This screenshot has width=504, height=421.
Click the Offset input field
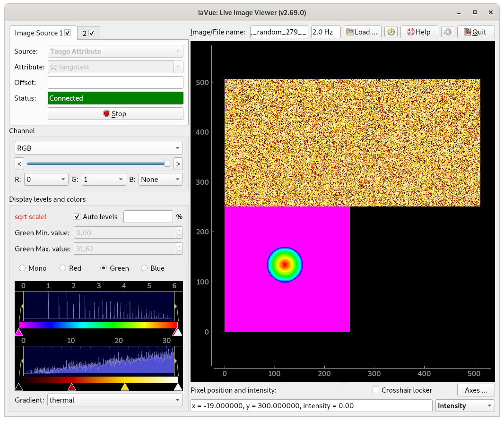[x=115, y=83]
